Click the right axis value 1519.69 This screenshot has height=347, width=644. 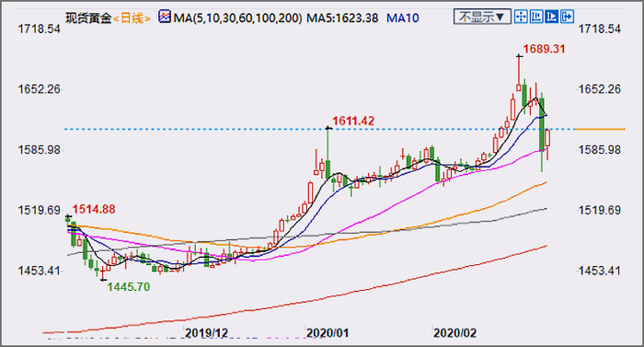(600, 210)
